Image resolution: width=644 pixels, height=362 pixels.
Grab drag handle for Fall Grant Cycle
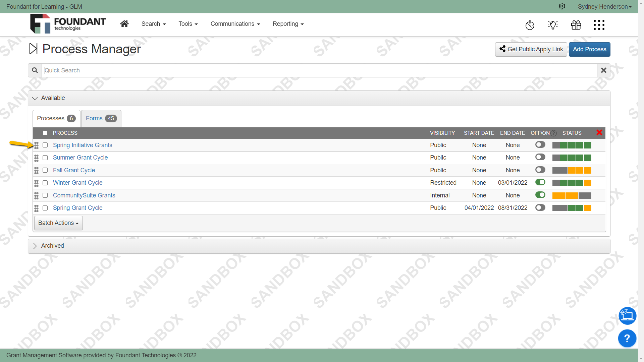tap(36, 170)
